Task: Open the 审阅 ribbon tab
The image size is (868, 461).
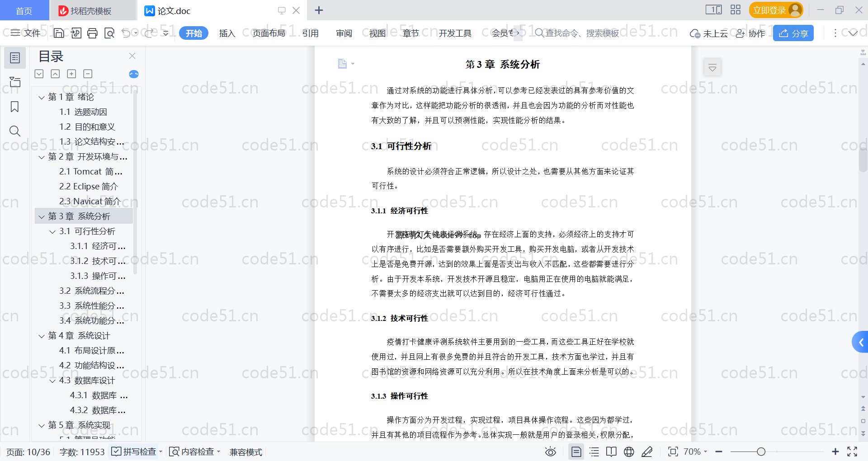Action: coord(344,33)
